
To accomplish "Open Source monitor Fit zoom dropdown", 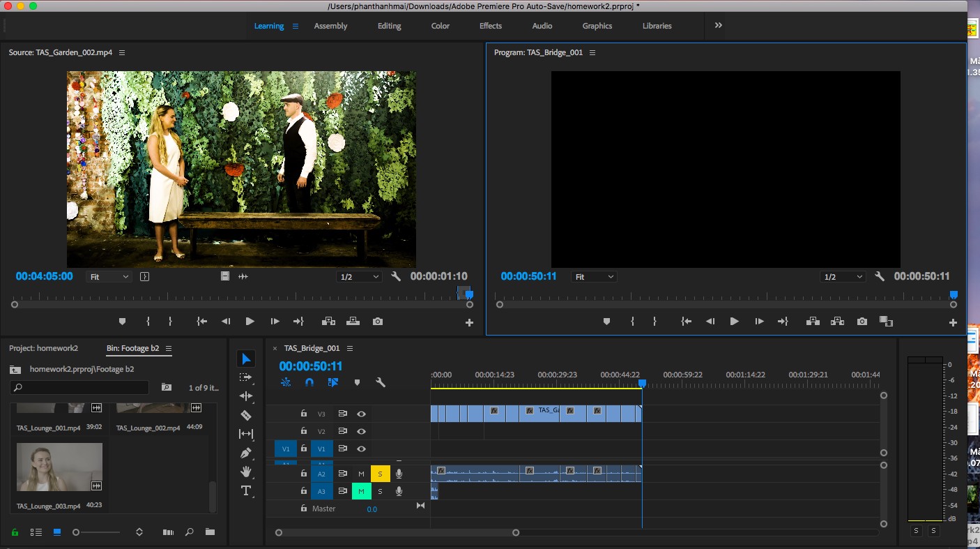I will coord(109,277).
